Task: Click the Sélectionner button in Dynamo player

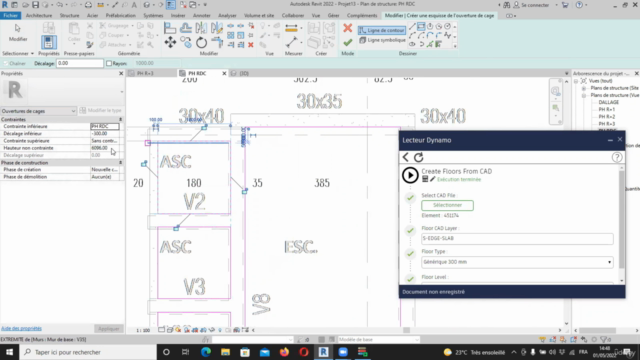Action: pos(447,205)
